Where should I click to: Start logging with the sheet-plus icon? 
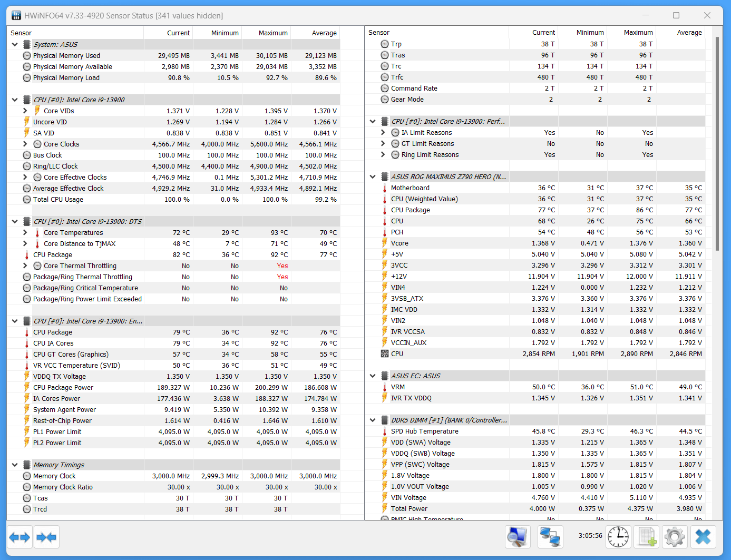(647, 537)
